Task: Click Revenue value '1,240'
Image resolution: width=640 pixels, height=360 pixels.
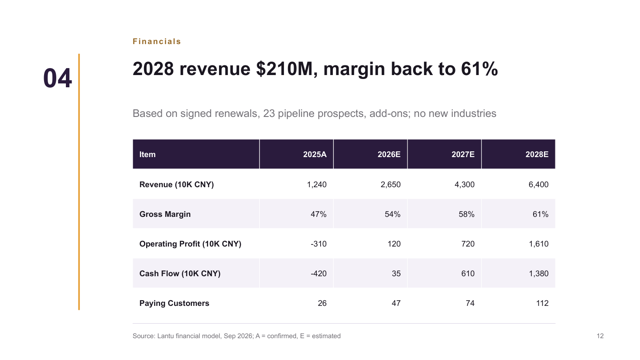Action: pyautogui.click(x=317, y=184)
